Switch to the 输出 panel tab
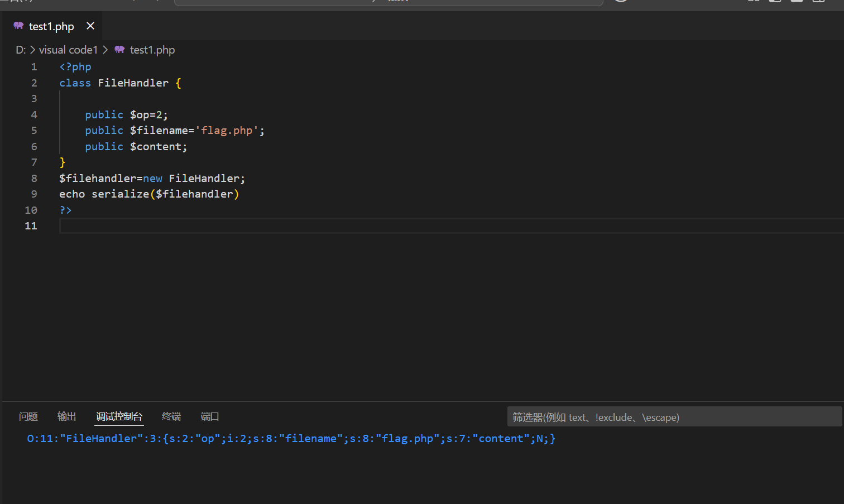 (67, 416)
